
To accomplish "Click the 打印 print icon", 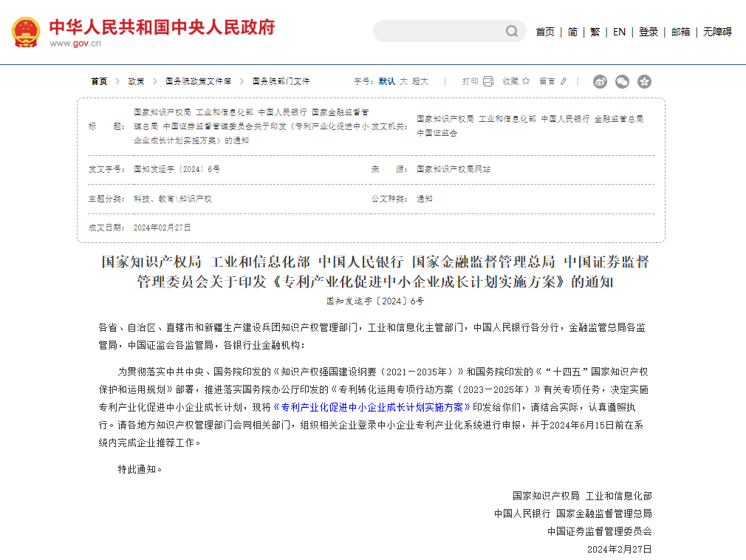I will pos(487,81).
